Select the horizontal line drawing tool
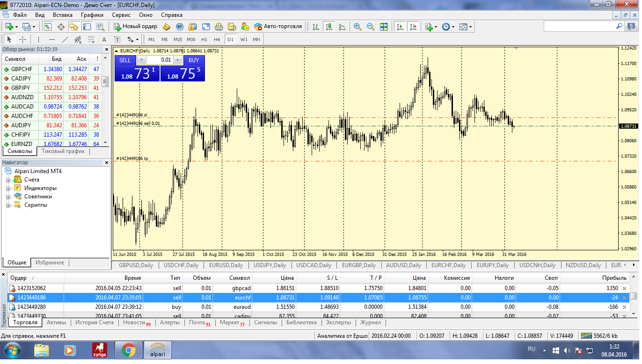This screenshot has height=364, width=642. (x=52, y=40)
